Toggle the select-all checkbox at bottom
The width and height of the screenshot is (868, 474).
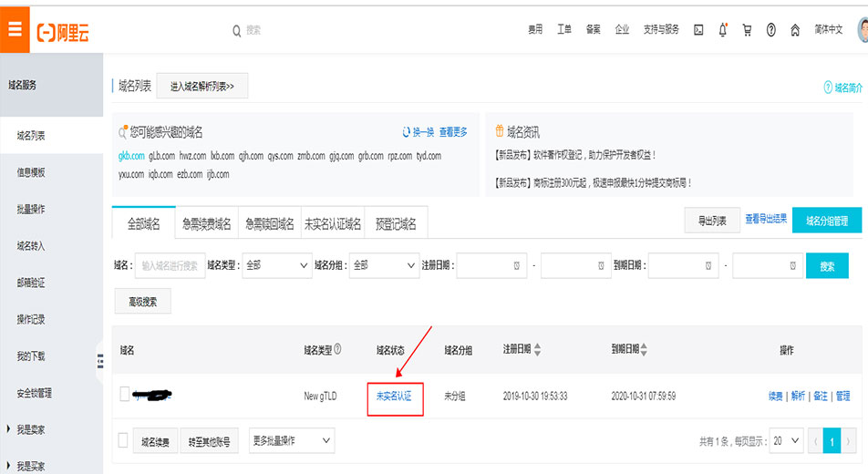pyautogui.click(x=124, y=441)
